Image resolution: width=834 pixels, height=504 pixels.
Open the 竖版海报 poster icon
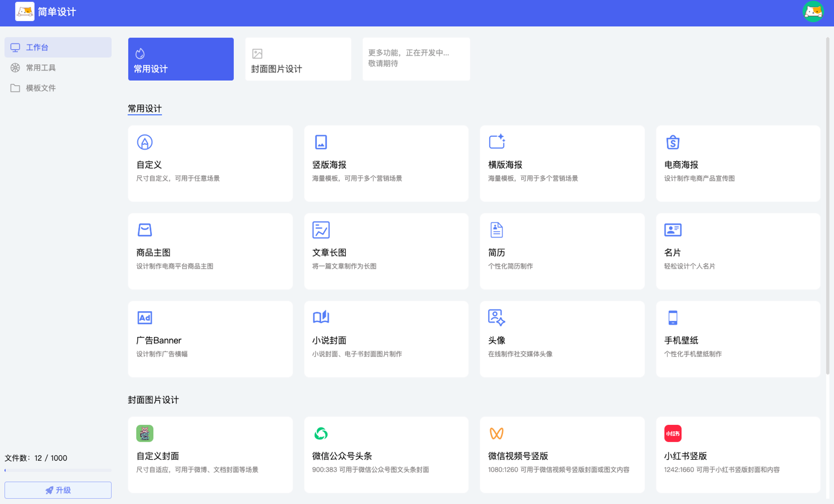321,142
